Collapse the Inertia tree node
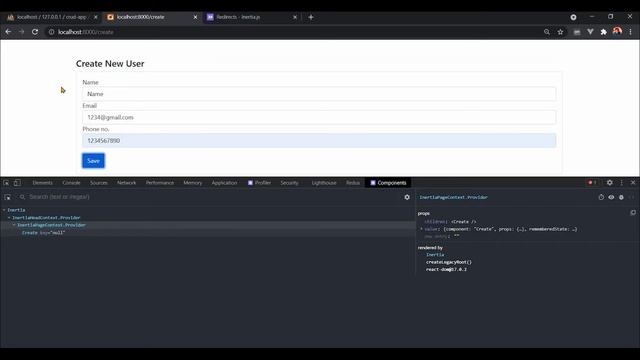The width and height of the screenshot is (640, 360). pyautogui.click(x=4, y=210)
